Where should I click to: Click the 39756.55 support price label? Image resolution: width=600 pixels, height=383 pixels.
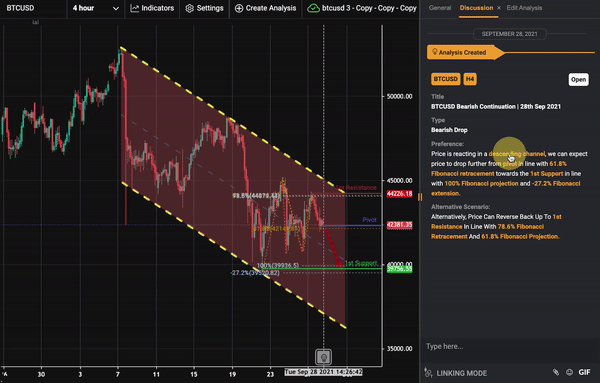click(399, 269)
